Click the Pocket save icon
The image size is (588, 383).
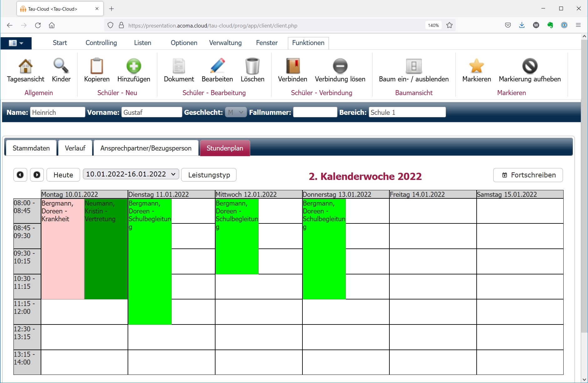tap(508, 25)
